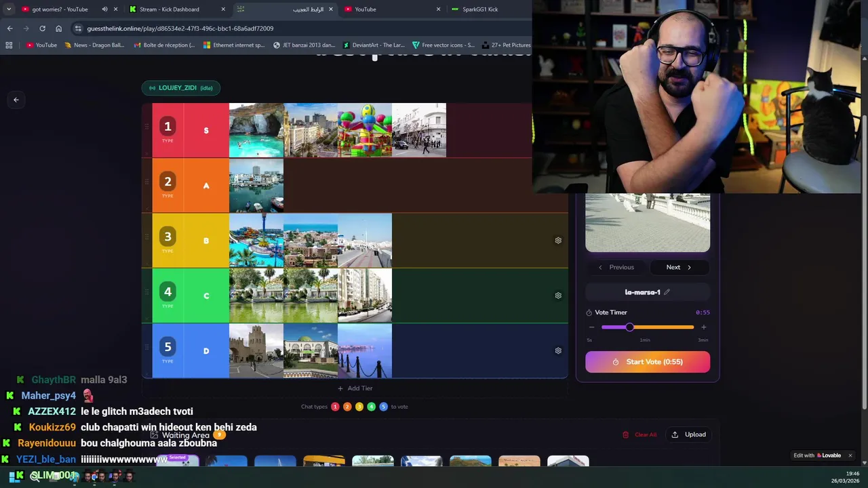Select the harbor image in tier A
This screenshot has height=488, width=868.
[256, 185]
